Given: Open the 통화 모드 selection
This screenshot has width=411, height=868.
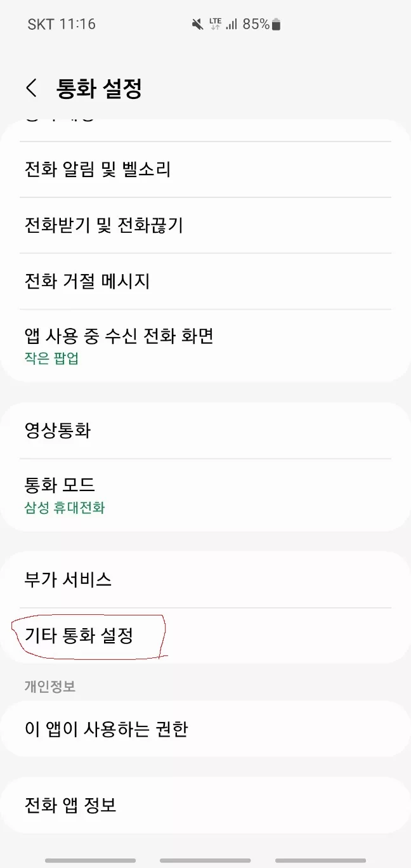Looking at the screenshot, I should point(205,494).
